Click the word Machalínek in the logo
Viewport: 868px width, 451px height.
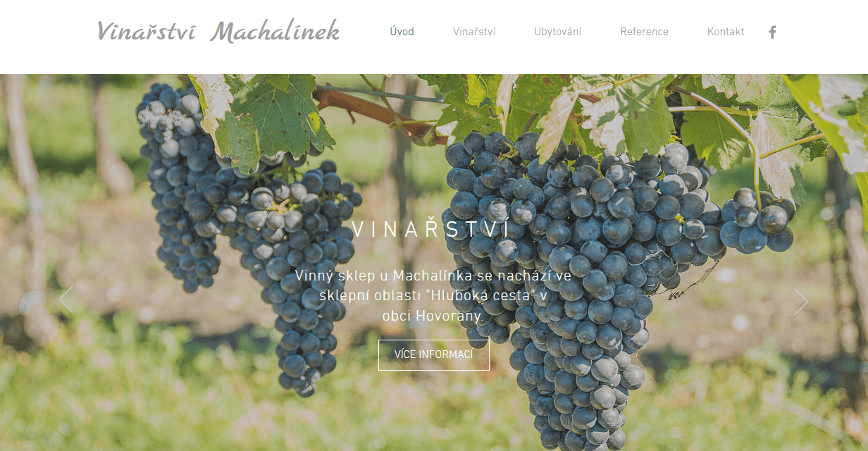[x=275, y=32]
